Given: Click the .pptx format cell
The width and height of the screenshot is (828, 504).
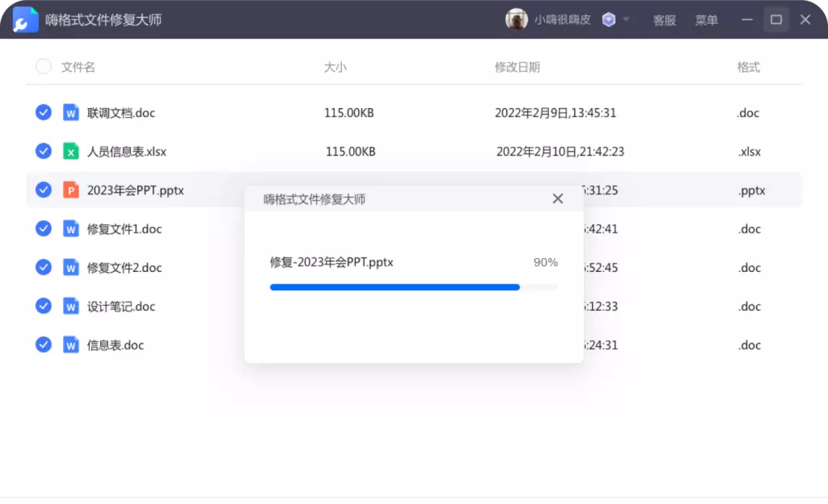Looking at the screenshot, I should (x=751, y=190).
